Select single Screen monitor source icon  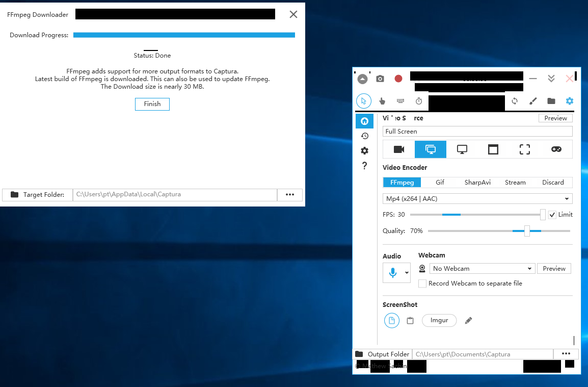pyautogui.click(x=462, y=149)
